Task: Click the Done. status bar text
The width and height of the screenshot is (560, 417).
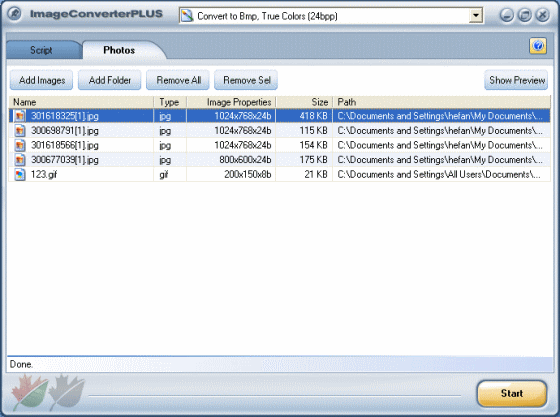Action: pyautogui.click(x=21, y=365)
